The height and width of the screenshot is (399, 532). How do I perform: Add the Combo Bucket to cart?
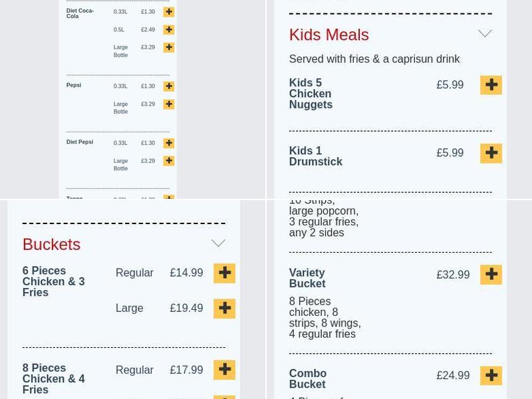click(x=491, y=375)
